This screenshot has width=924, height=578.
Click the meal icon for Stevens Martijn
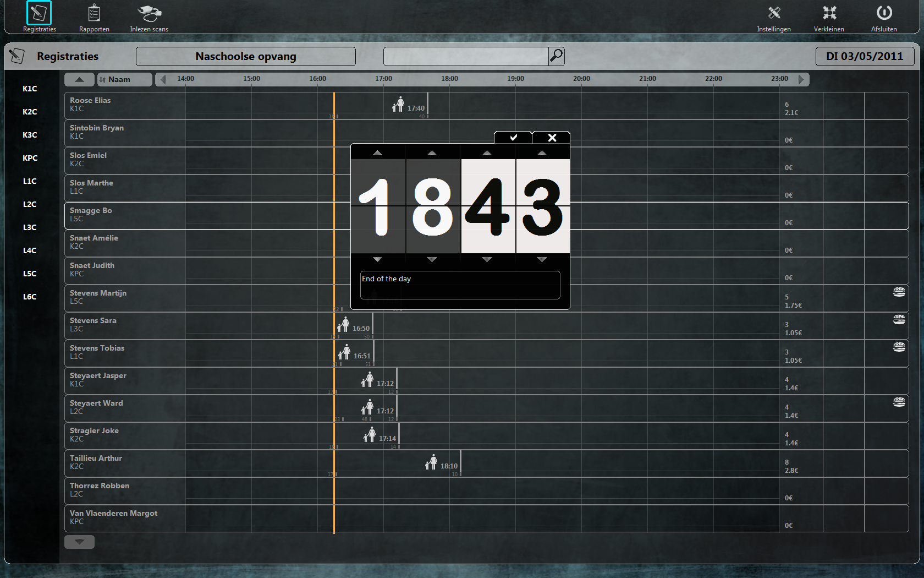[899, 292]
